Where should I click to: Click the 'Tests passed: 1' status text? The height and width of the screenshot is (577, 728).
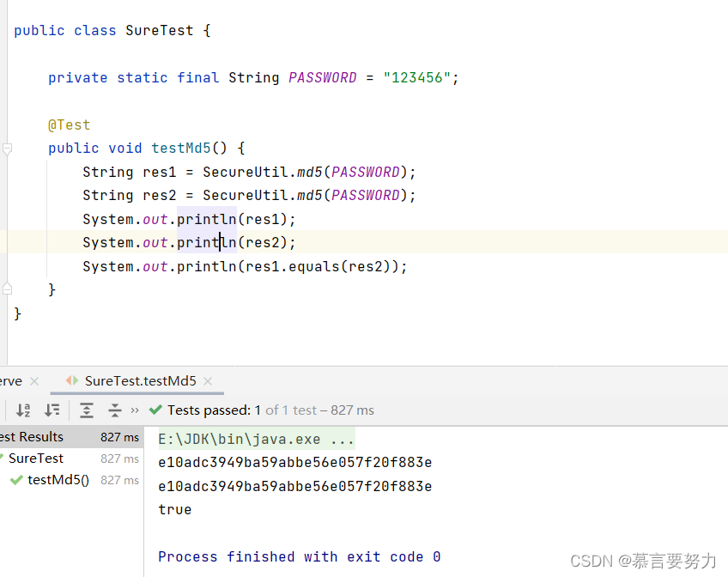pyautogui.click(x=215, y=410)
